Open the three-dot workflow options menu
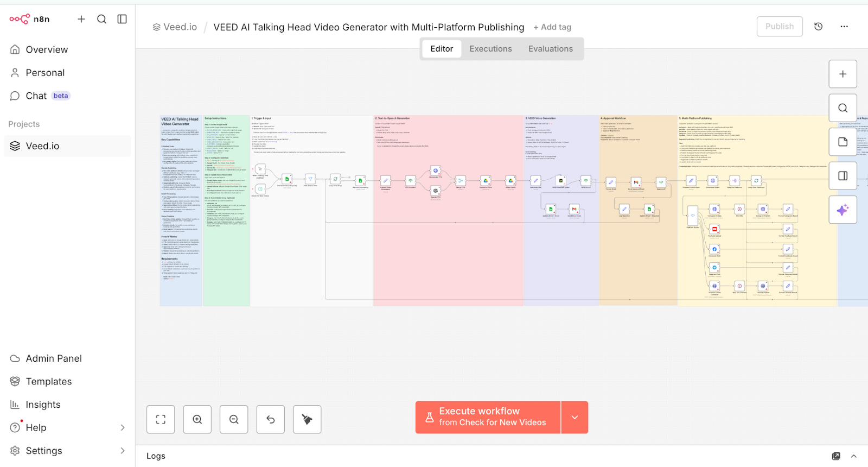Image resolution: width=868 pixels, height=467 pixels. point(844,27)
